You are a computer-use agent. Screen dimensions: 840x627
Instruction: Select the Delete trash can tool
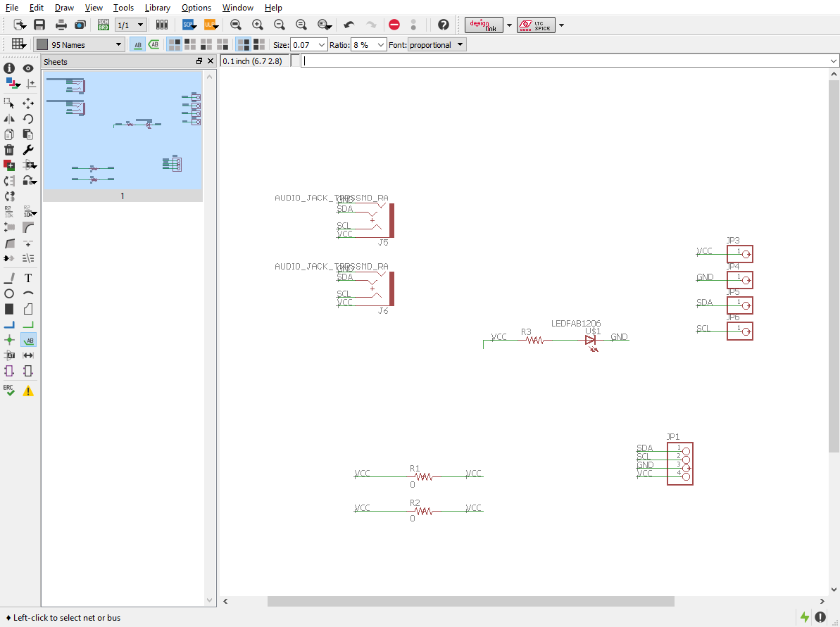[x=9, y=150]
